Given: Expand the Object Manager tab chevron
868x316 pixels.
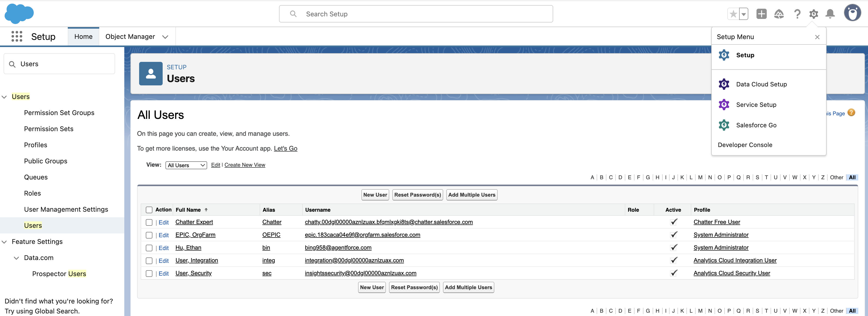Looking at the screenshot, I should (x=165, y=37).
